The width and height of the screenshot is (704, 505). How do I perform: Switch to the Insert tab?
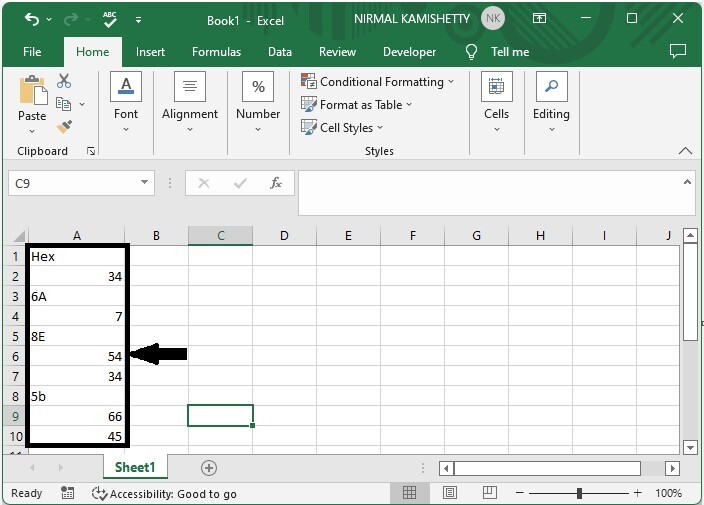[x=150, y=52]
